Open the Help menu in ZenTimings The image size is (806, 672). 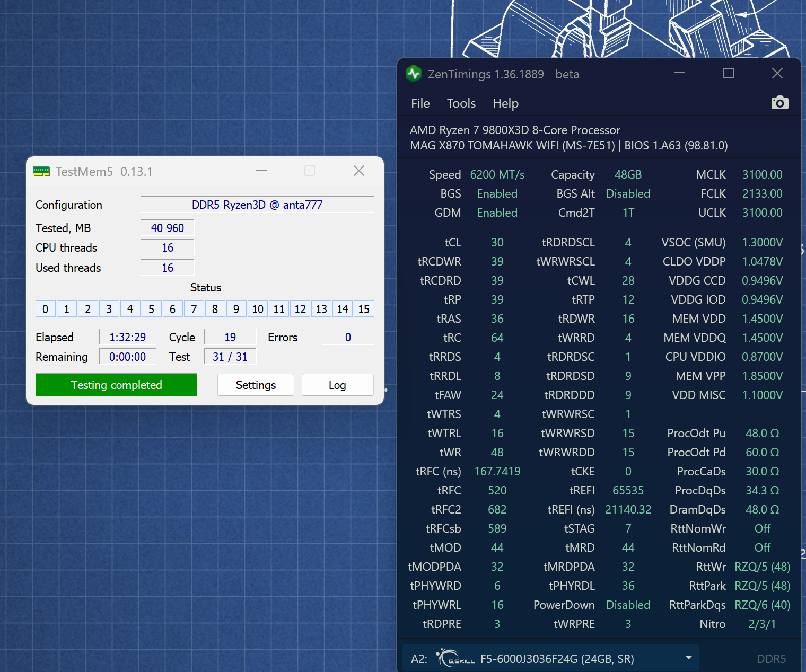click(x=505, y=103)
